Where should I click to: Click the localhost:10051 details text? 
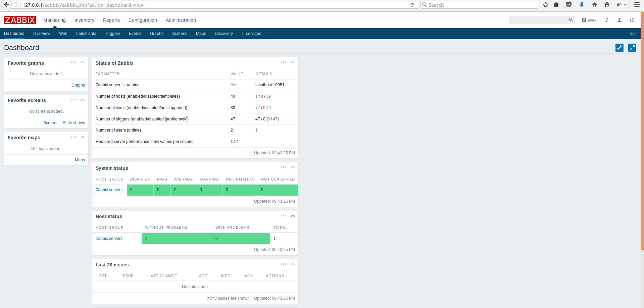(x=270, y=85)
